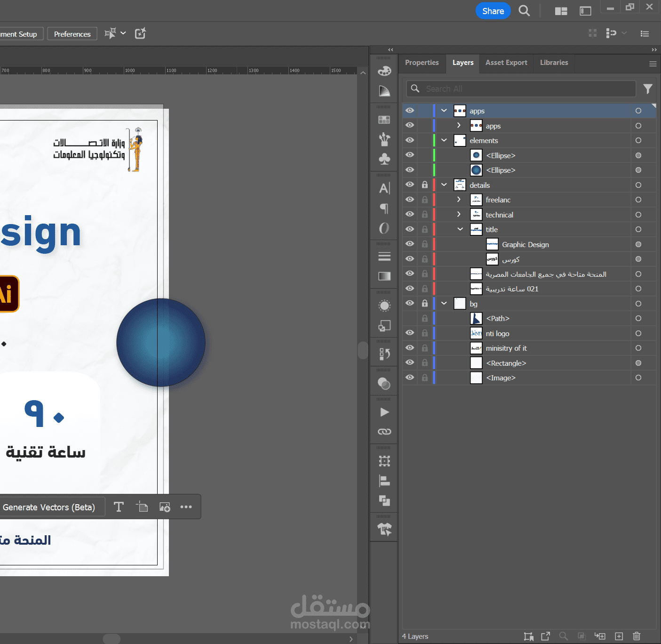Open the Gradient panel icon
The height and width of the screenshot is (644, 661).
click(x=384, y=276)
